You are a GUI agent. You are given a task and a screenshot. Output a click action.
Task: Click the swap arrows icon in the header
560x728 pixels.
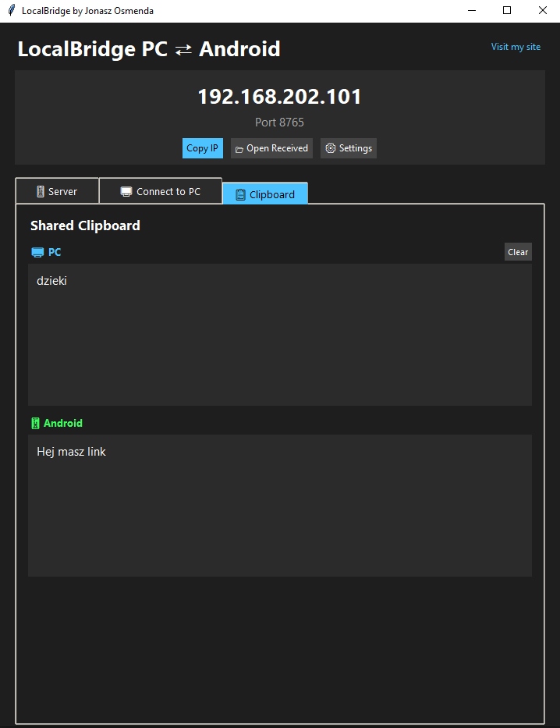pyautogui.click(x=183, y=50)
